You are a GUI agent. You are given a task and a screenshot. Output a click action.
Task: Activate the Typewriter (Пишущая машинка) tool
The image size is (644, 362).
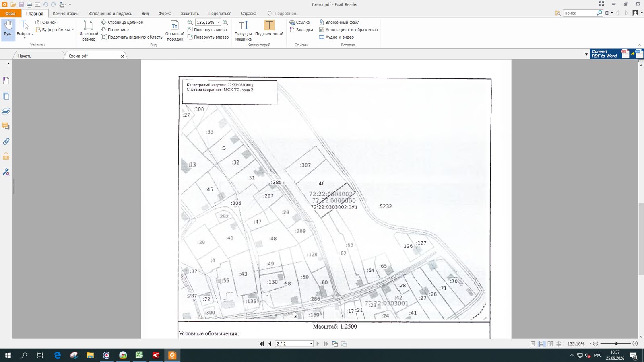click(243, 30)
